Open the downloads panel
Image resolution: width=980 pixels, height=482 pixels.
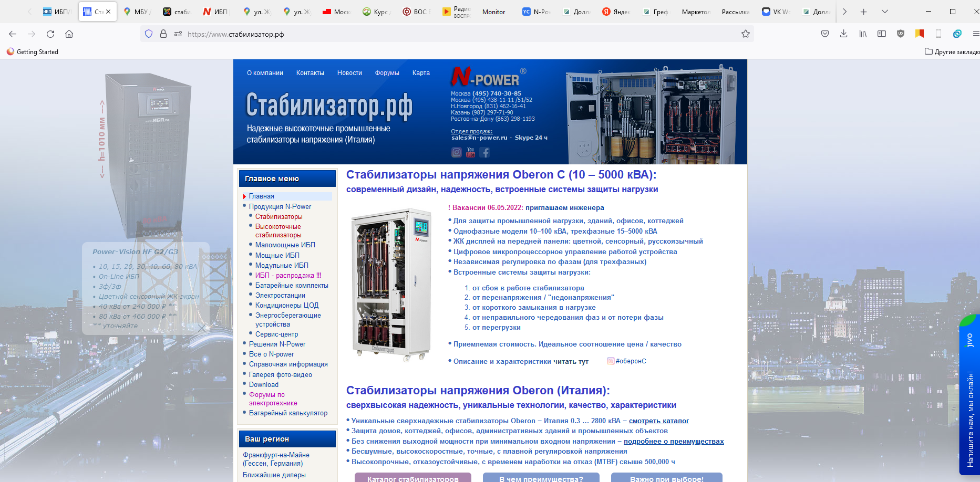point(843,34)
